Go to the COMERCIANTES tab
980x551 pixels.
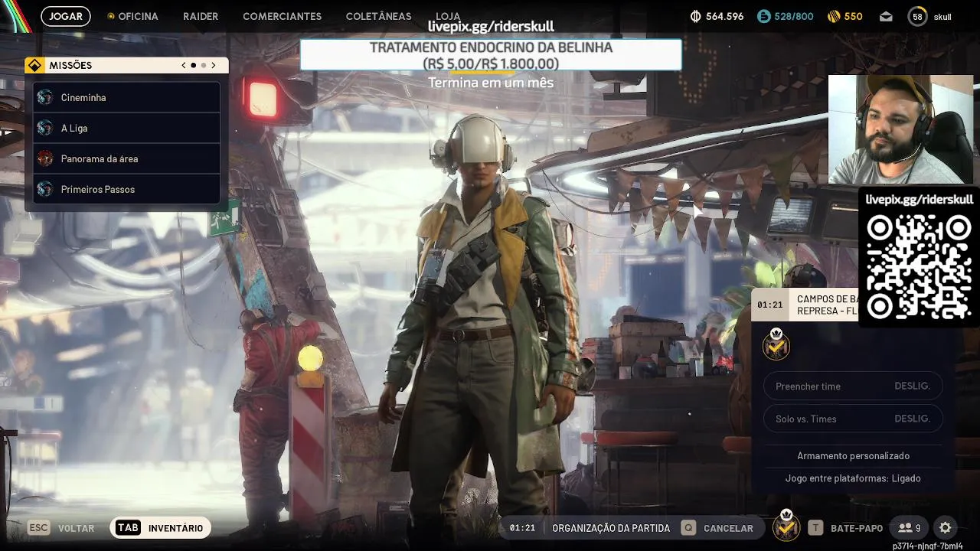[x=282, y=16]
